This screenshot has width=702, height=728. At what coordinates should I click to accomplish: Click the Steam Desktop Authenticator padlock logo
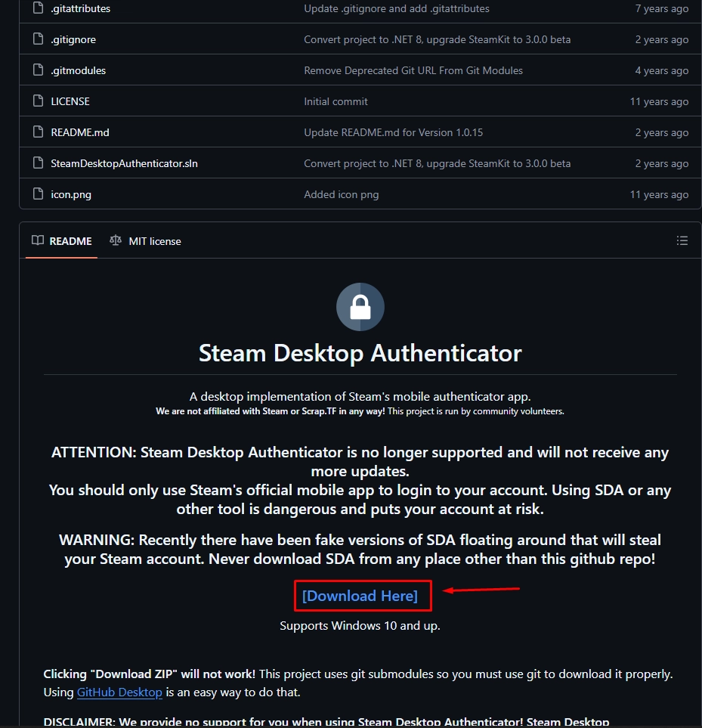[360, 307]
